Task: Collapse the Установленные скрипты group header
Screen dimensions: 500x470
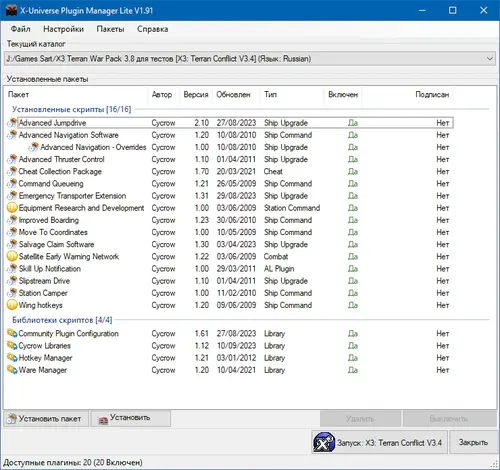Action: (71, 109)
